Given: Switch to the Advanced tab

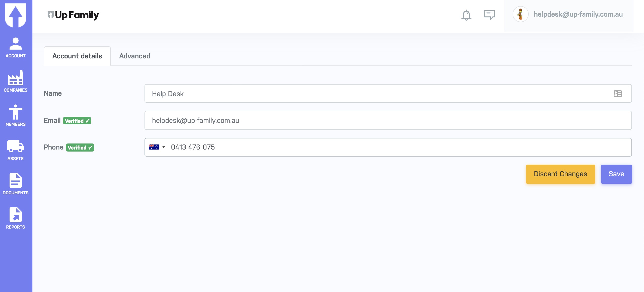Looking at the screenshot, I should [x=134, y=56].
